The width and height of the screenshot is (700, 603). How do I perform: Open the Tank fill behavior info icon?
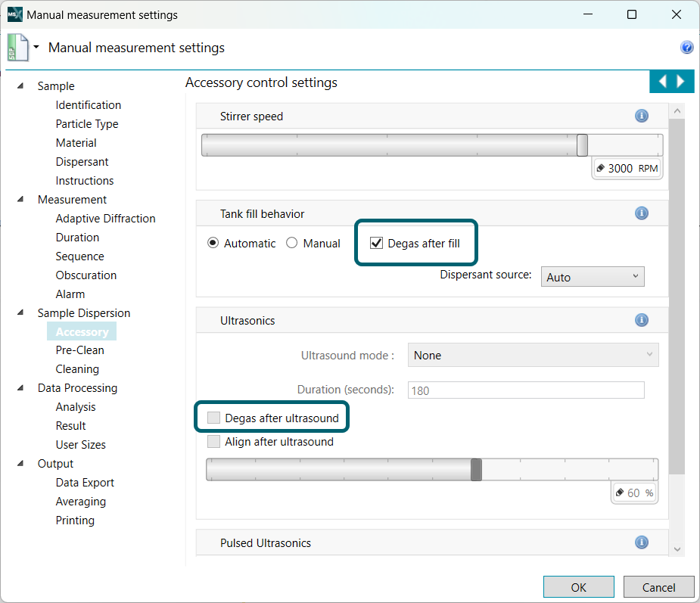pos(642,213)
